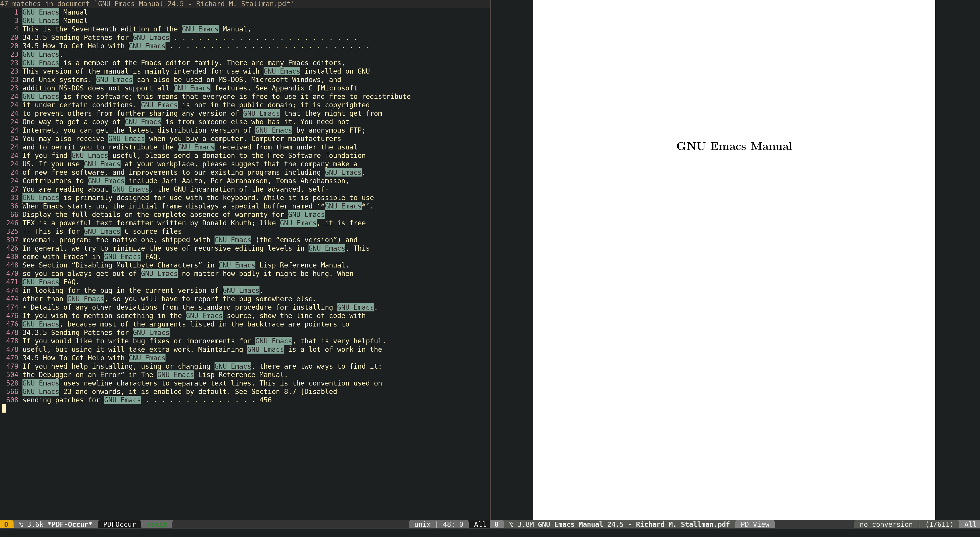The height and width of the screenshot is (537, 980).
Task: Select bullet line 'Details of any other deviations'
Action: pos(200,307)
